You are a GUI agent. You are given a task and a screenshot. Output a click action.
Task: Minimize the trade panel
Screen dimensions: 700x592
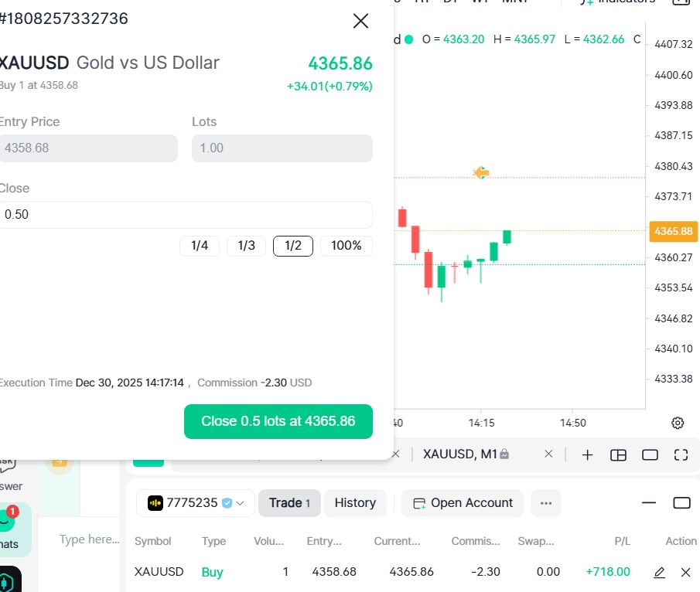coord(649,503)
